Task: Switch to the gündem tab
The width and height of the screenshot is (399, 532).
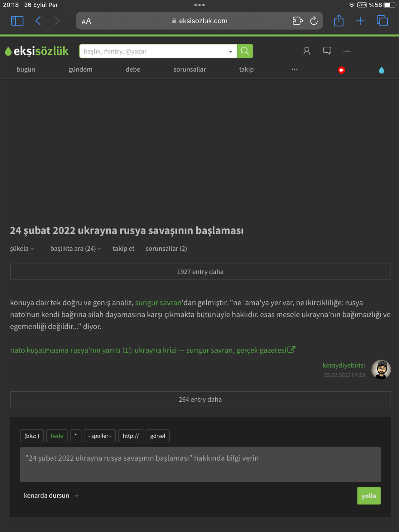Action: point(80,69)
